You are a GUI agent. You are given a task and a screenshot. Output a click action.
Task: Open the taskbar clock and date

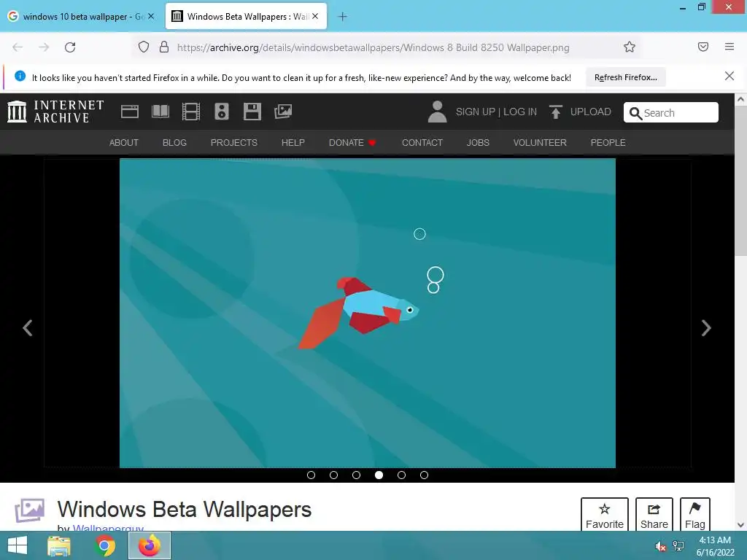point(715,546)
